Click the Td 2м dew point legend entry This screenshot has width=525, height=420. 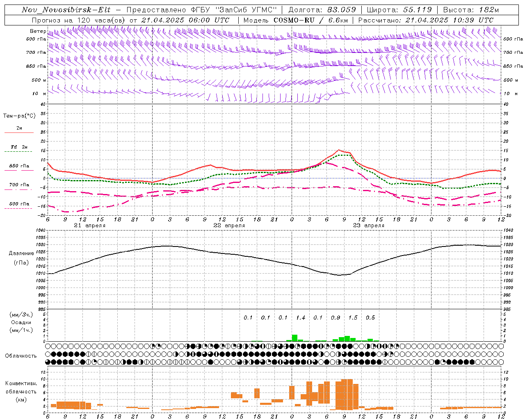click(x=19, y=147)
